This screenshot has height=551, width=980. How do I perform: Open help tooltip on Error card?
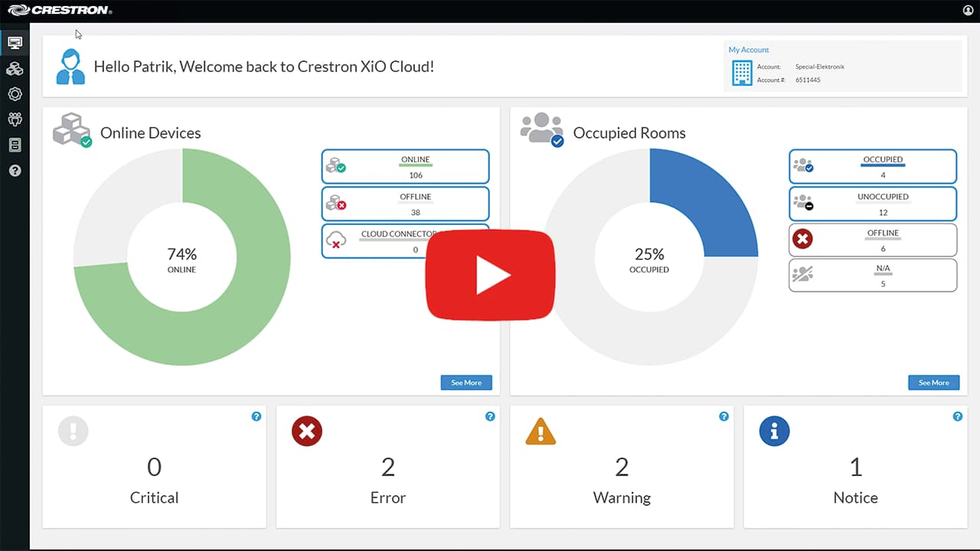click(x=490, y=416)
